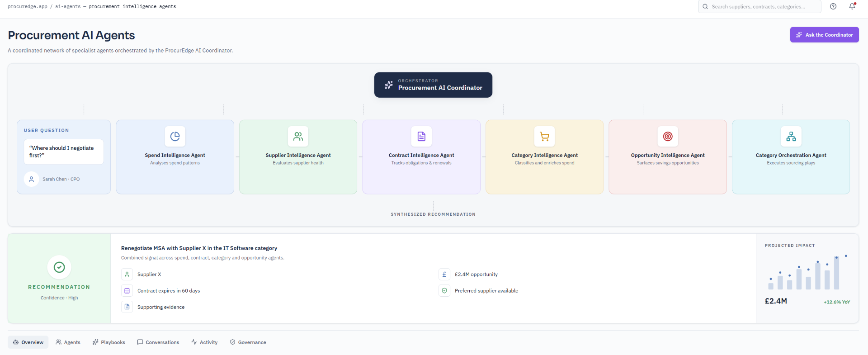
Task: Click '+12.6% YoY' value
Action: [x=837, y=302]
